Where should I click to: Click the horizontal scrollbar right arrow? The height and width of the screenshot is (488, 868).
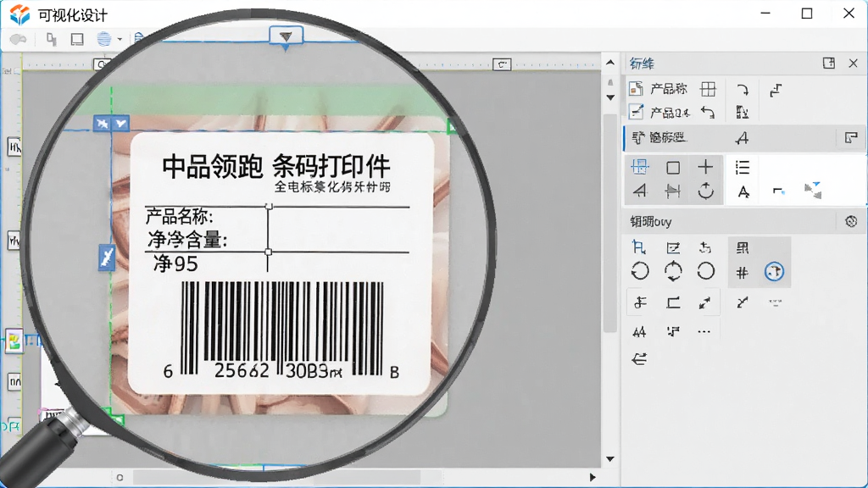[593, 477]
